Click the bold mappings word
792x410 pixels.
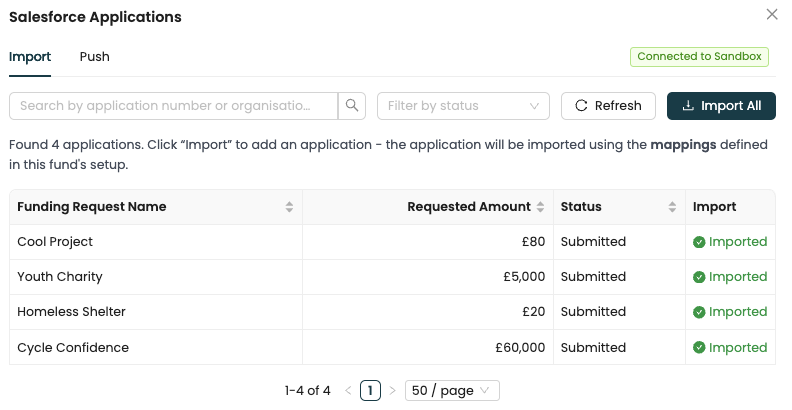tap(683, 145)
